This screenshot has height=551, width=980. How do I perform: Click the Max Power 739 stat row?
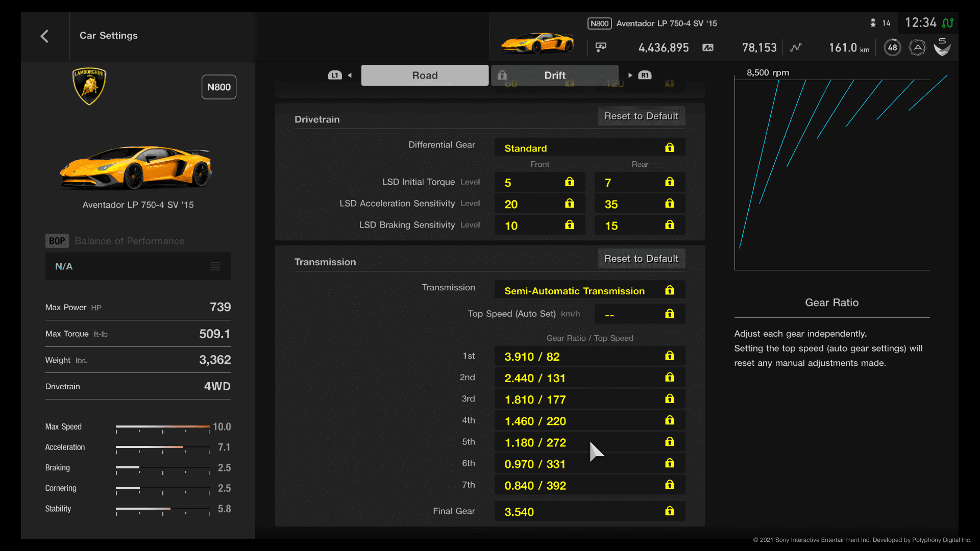(138, 307)
